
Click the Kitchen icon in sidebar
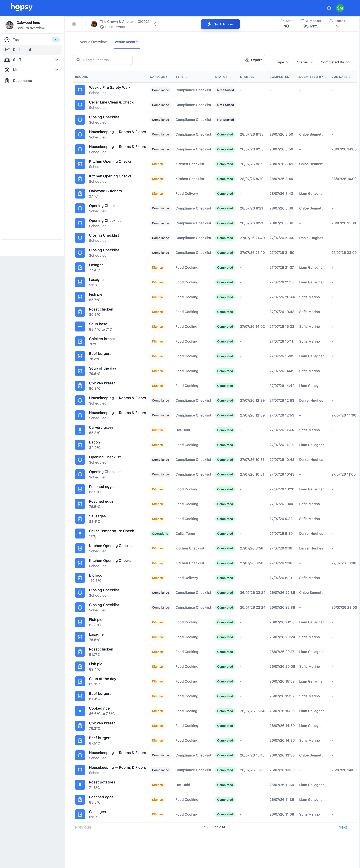[x=7, y=70]
